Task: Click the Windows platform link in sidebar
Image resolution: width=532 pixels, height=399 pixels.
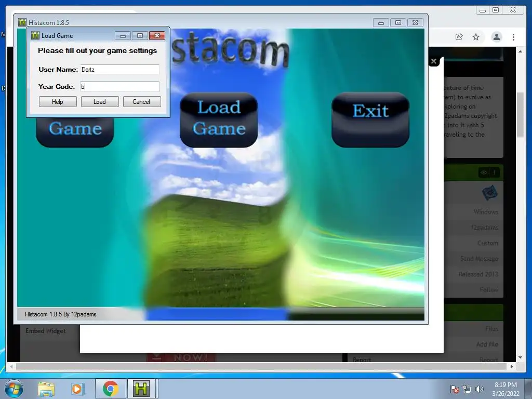Action: [486, 212]
